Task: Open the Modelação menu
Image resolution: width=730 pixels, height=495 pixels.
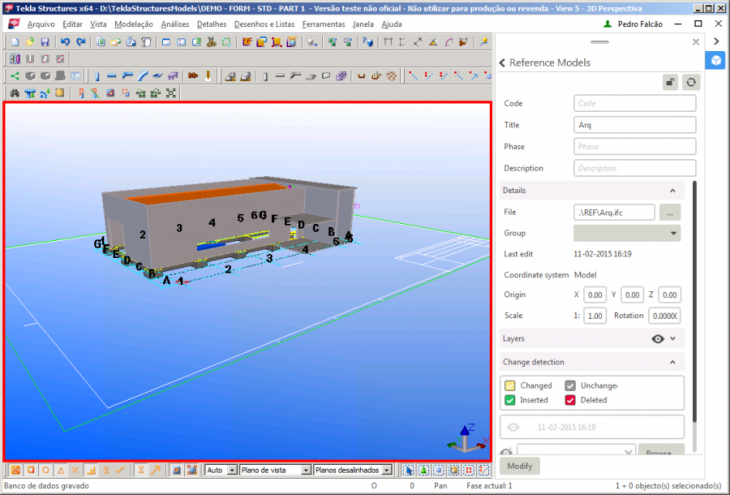Action: click(x=134, y=23)
